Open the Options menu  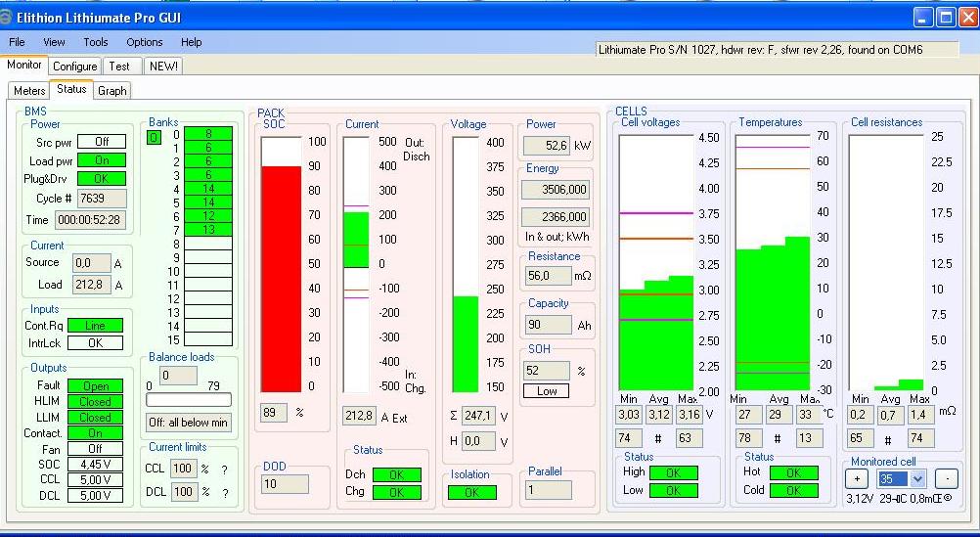[x=145, y=42]
